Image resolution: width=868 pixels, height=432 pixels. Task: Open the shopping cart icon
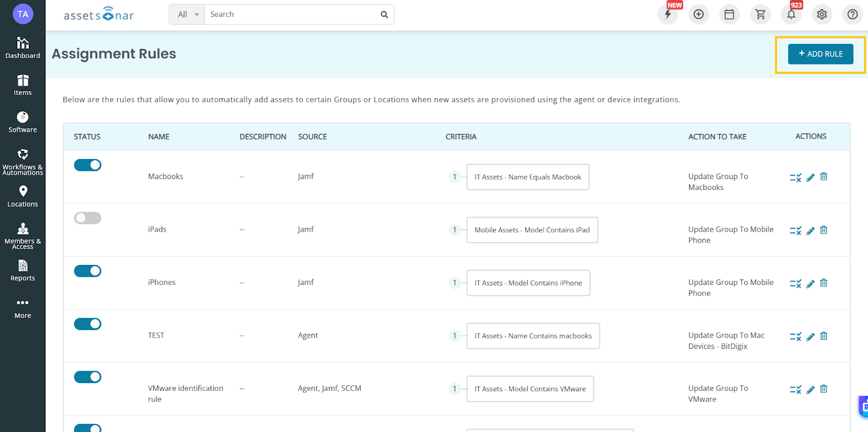click(760, 15)
